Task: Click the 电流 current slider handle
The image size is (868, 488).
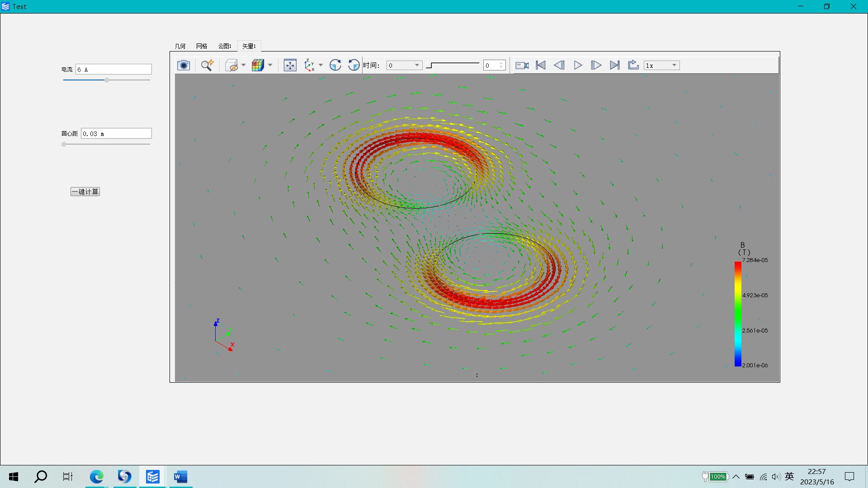Action: pos(107,80)
